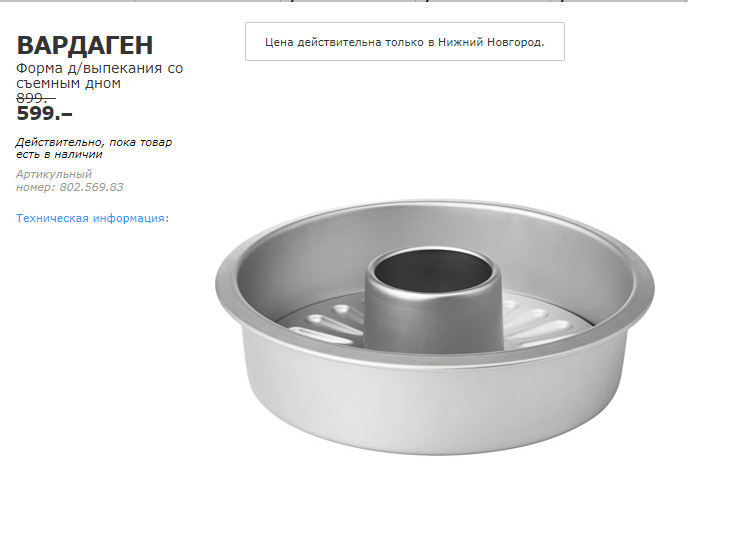Viewport: 732px width, 555px height.
Task: Click the baking pan product image
Action: pos(435,328)
